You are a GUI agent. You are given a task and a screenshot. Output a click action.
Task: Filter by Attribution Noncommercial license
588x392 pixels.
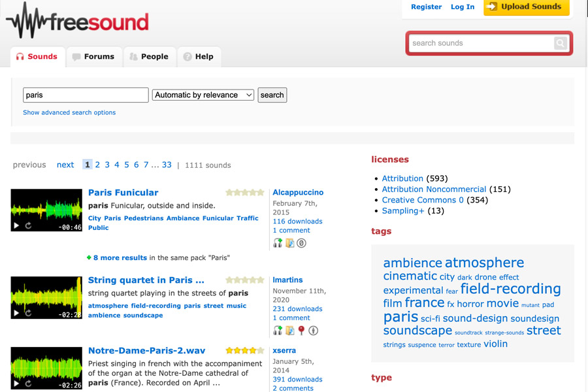point(434,189)
